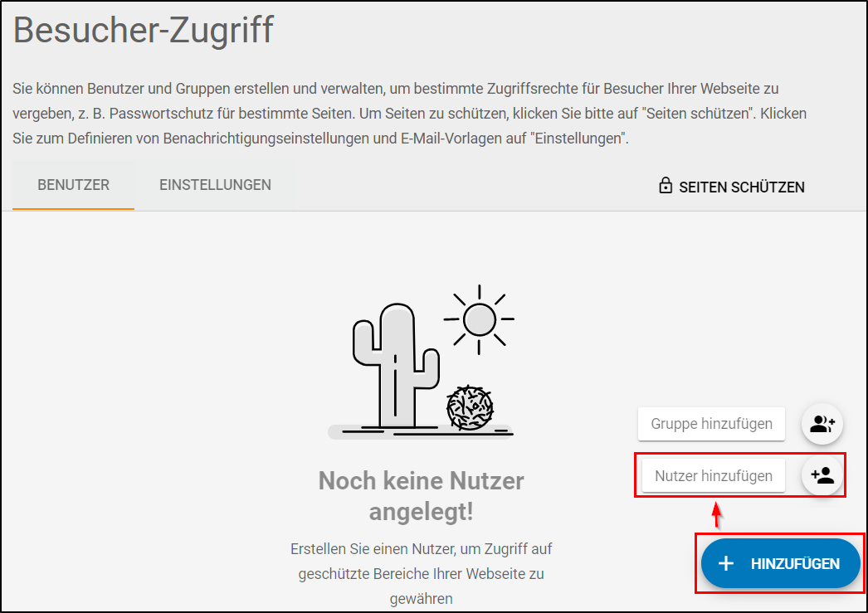Click the Besucher-Zugriff page heading
Screen dimensions: 868x613
(143, 30)
